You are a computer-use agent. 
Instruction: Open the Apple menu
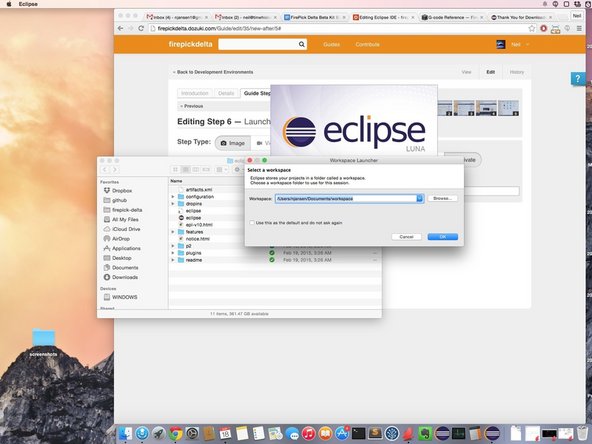pyautogui.click(x=9, y=4)
